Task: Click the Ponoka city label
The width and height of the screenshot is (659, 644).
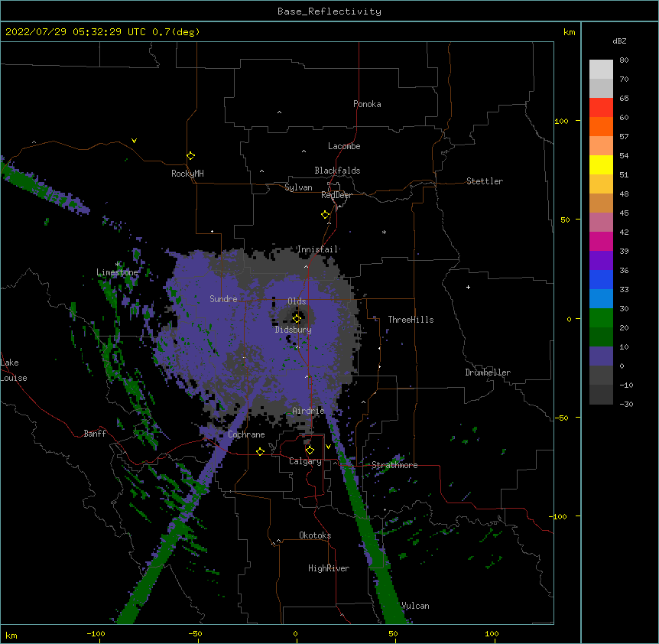Action: tap(367, 104)
